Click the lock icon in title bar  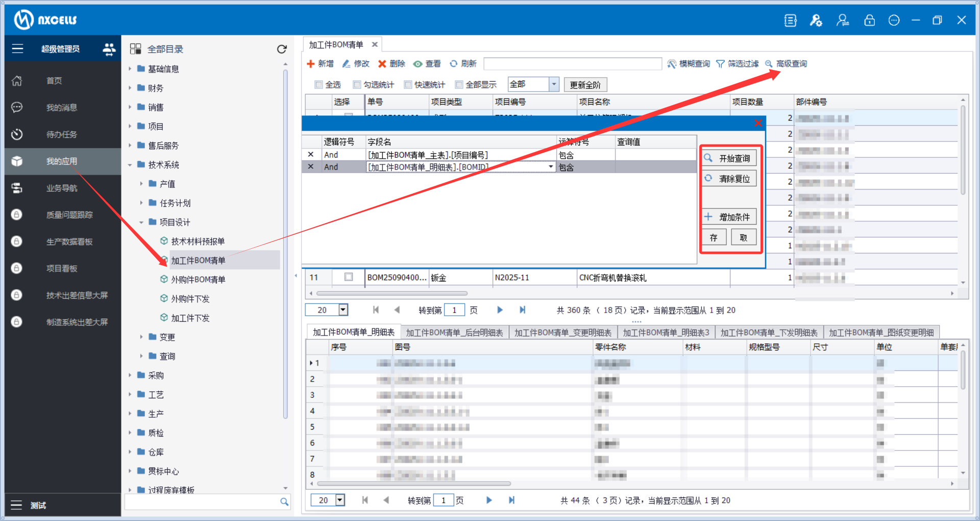point(869,20)
